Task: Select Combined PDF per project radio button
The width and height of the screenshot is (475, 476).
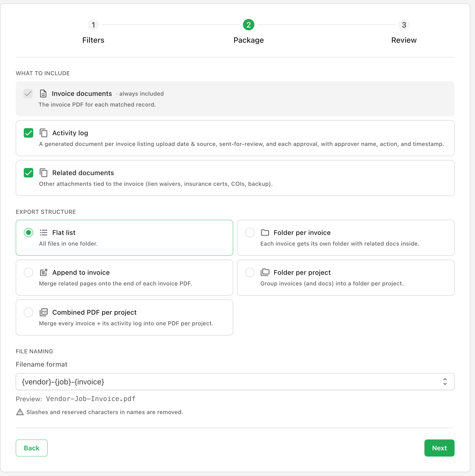Action: click(28, 313)
